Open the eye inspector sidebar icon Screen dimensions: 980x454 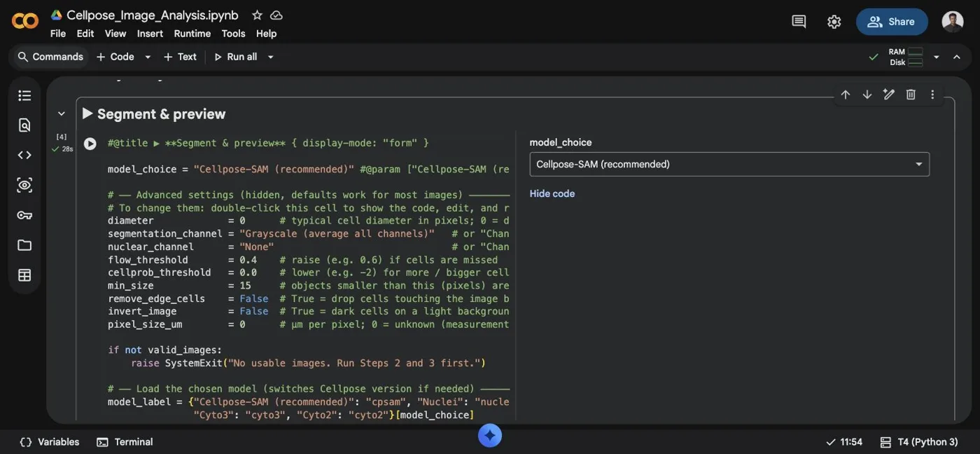24,185
